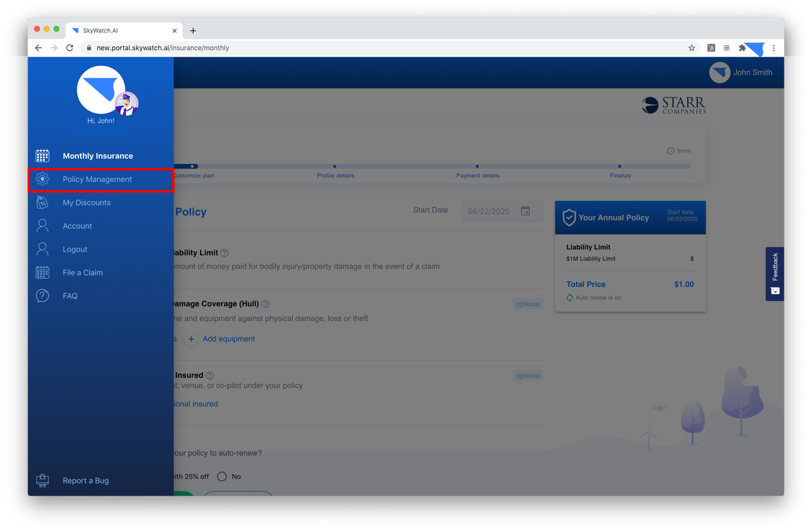811x532 pixels.
Task: Close the SkyWatch.AI tab
Action: click(174, 31)
